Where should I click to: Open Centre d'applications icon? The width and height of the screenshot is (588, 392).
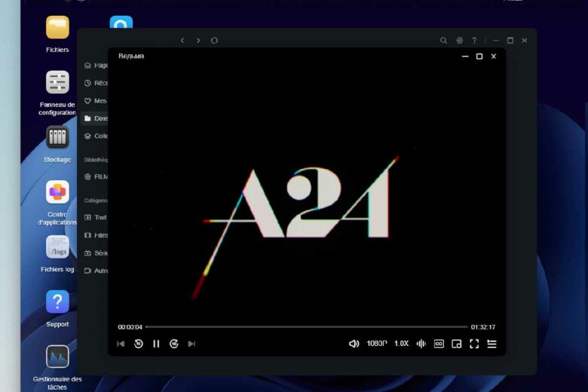57,191
